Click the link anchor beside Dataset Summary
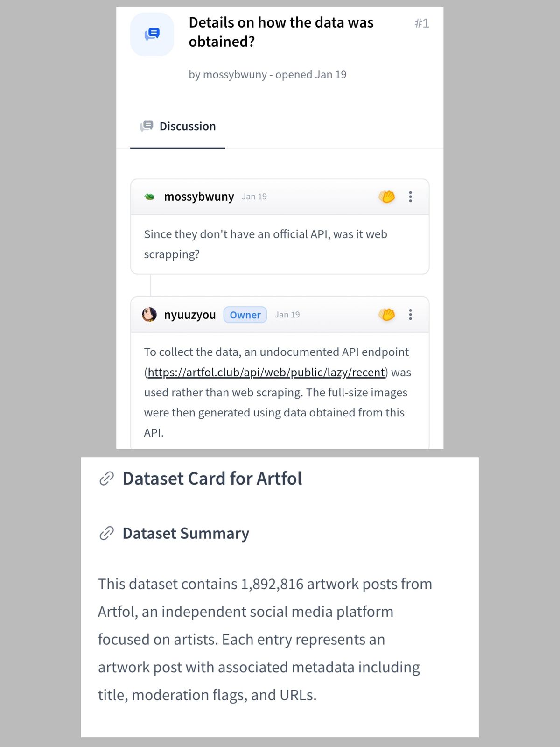Image resolution: width=560 pixels, height=747 pixels. [107, 533]
